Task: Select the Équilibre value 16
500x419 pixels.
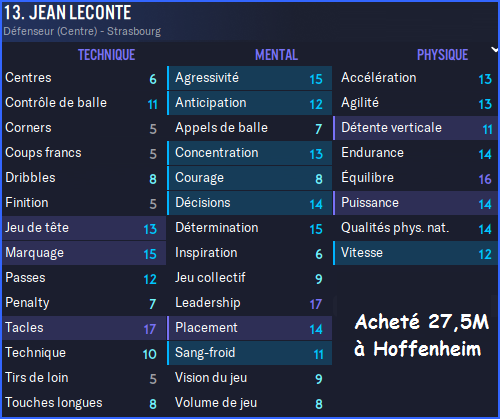Action: [485, 179]
